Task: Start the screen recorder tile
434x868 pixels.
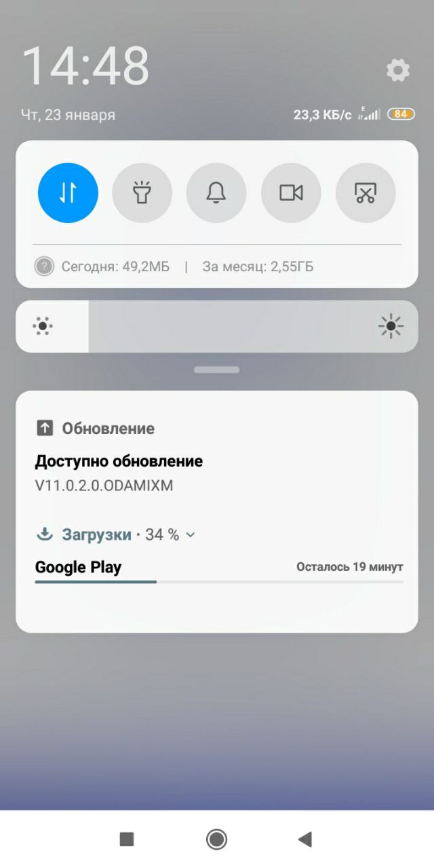Action: pos(291,193)
